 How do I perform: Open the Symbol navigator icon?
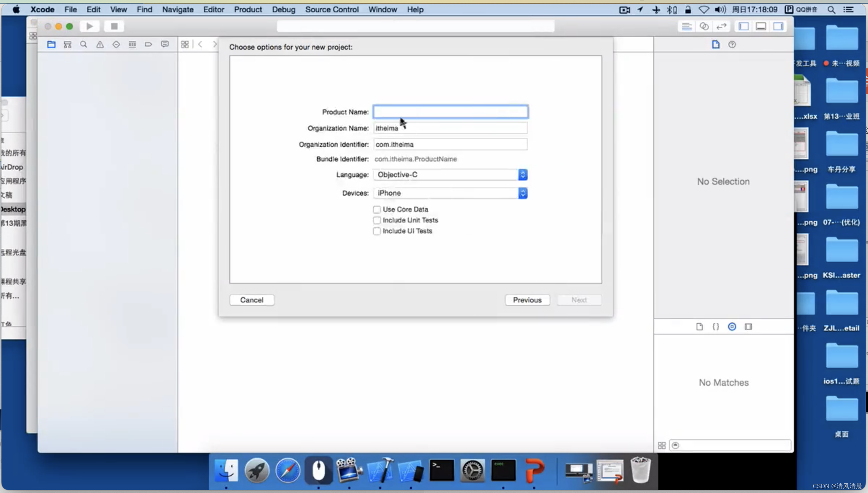point(67,44)
